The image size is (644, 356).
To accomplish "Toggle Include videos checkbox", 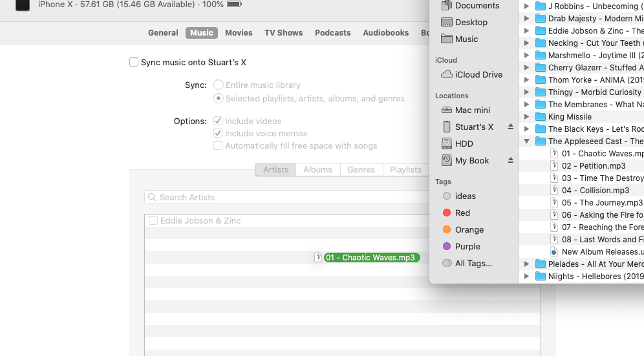I will tap(218, 121).
